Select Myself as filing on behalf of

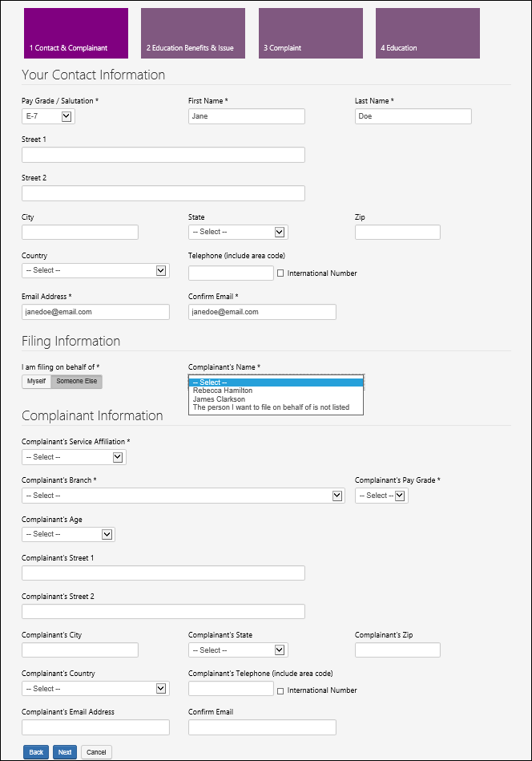click(36, 382)
